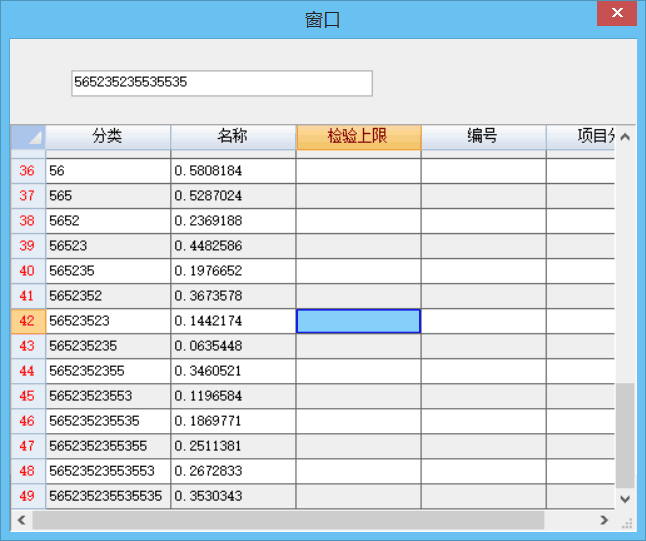Click the text field containing 565235235535535
Screen dimensions: 646x541
pyautogui.click(x=222, y=83)
